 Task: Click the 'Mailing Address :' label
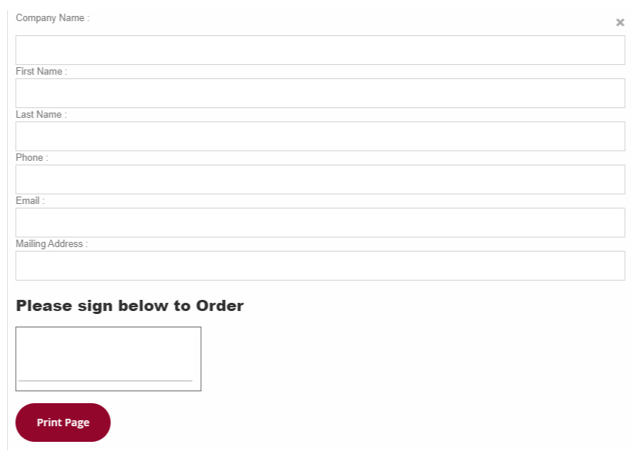[52, 244]
